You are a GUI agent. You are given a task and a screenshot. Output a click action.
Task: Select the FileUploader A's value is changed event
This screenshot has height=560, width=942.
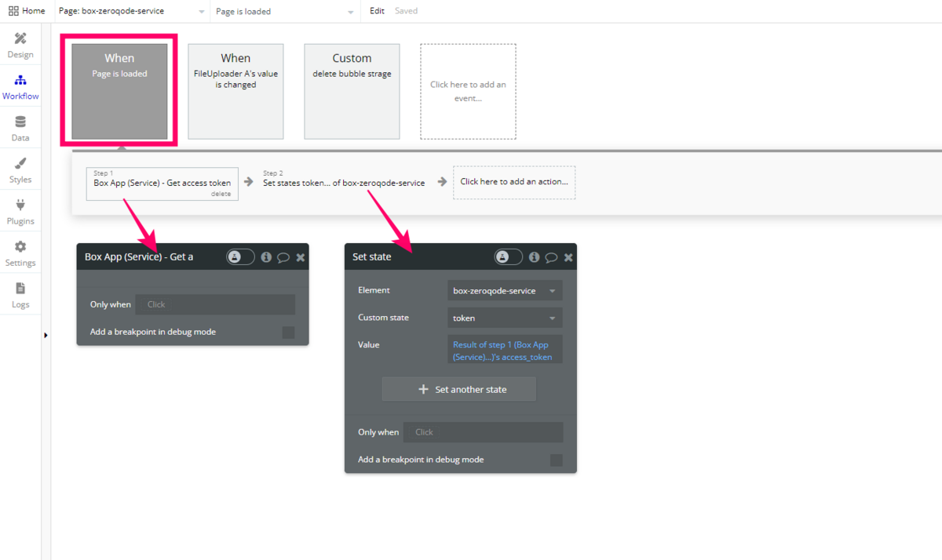pyautogui.click(x=235, y=92)
